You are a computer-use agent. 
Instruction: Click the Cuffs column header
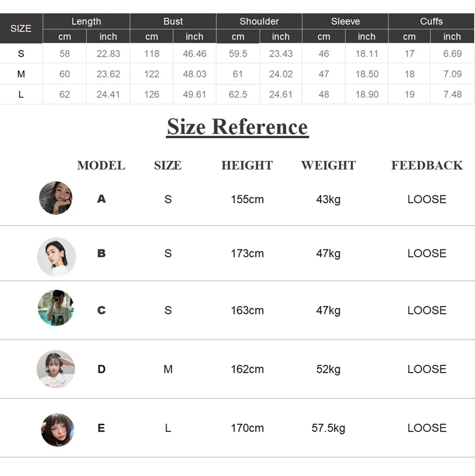coord(431,21)
